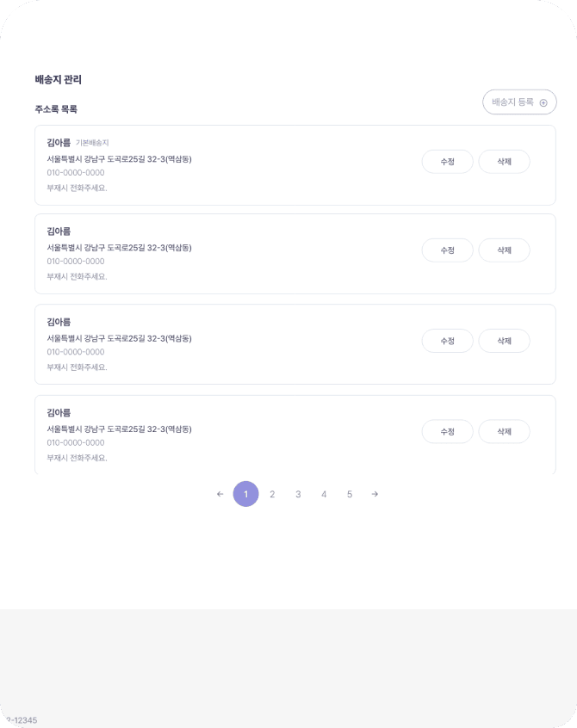Select page 1 in pagination
This screenshot has height=728, width=577.
pyautogui.click(x=245, y=494)
